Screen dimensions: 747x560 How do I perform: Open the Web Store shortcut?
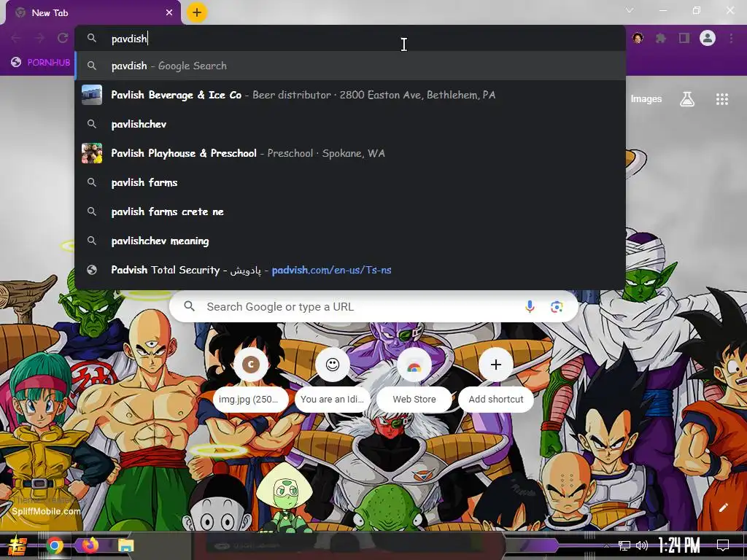coord(414,381)
